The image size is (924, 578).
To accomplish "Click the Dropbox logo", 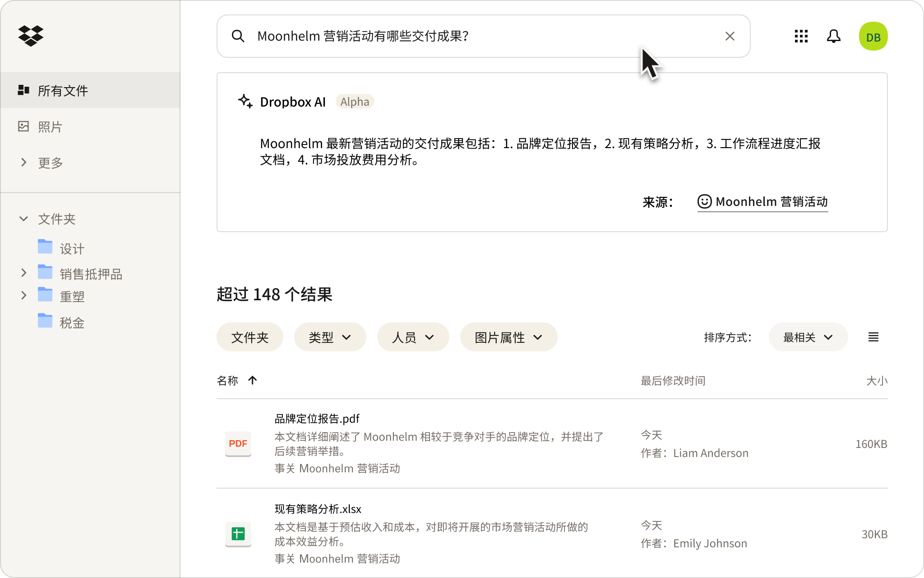I will click(31, 36).
